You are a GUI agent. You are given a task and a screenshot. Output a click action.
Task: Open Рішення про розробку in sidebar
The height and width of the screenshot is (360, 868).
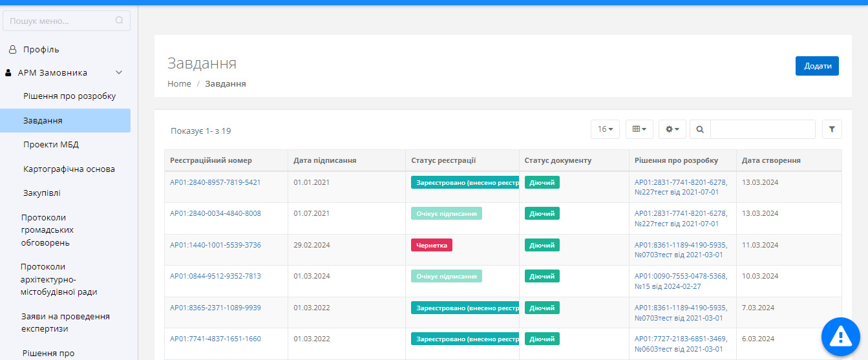tap(69, 96)
